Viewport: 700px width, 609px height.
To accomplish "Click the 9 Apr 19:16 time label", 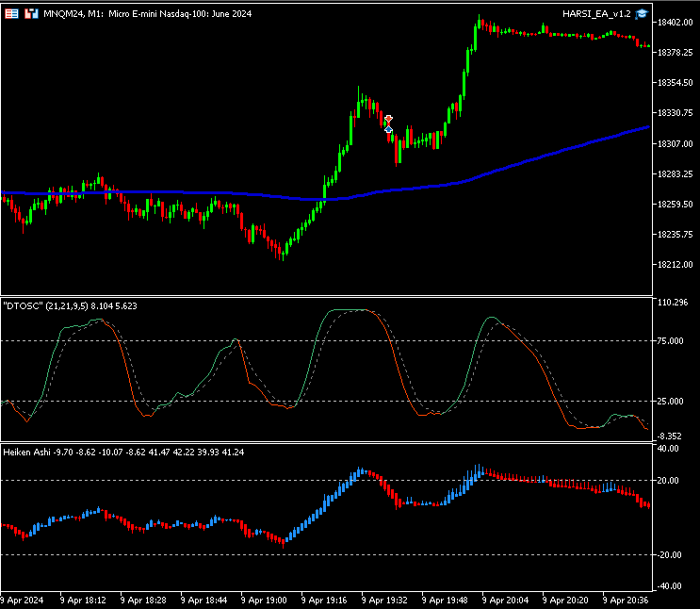I will click(x=324, y=601).
